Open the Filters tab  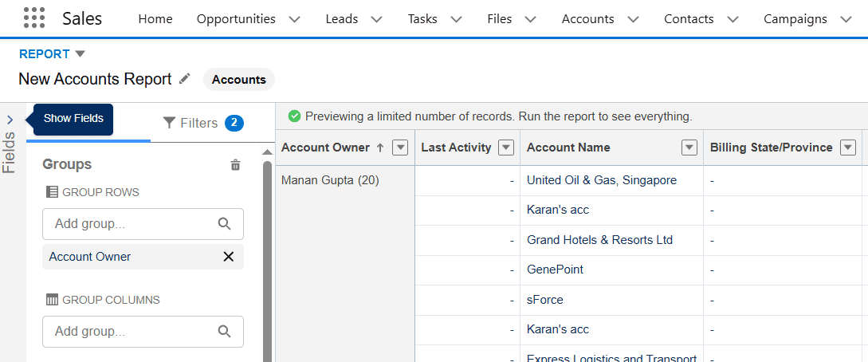(203, 123)
